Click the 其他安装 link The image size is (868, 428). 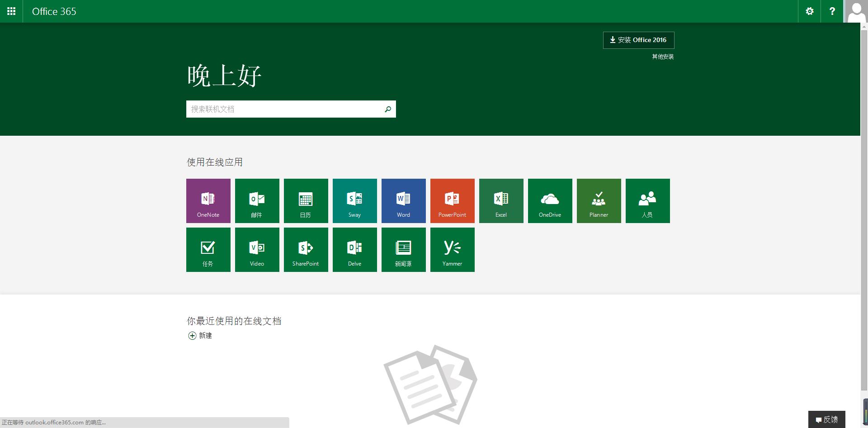coord(662,56)
